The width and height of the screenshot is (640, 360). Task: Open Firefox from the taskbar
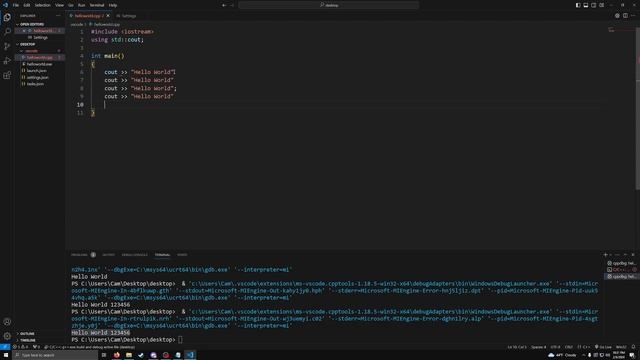[x=116, y=355]
